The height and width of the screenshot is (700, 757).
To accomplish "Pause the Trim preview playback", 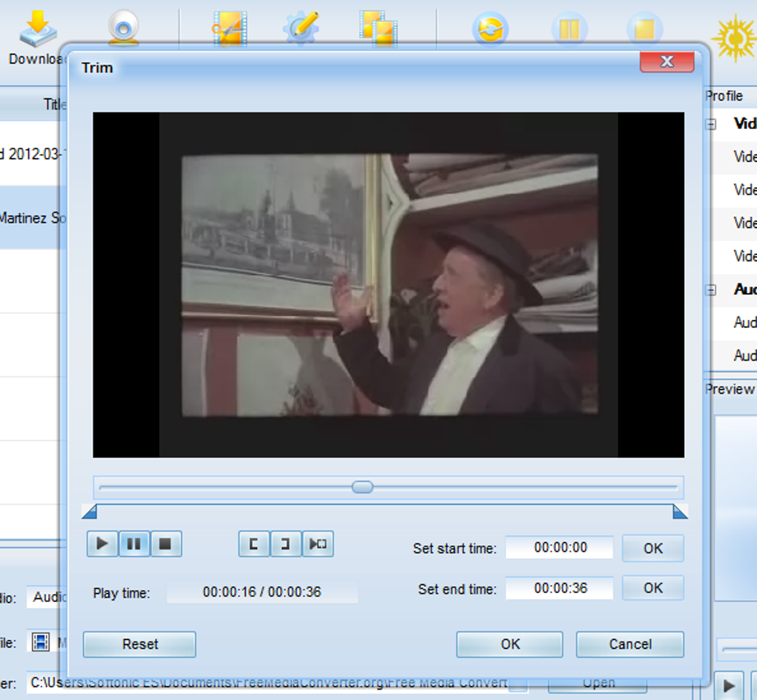I will (134, 544).
